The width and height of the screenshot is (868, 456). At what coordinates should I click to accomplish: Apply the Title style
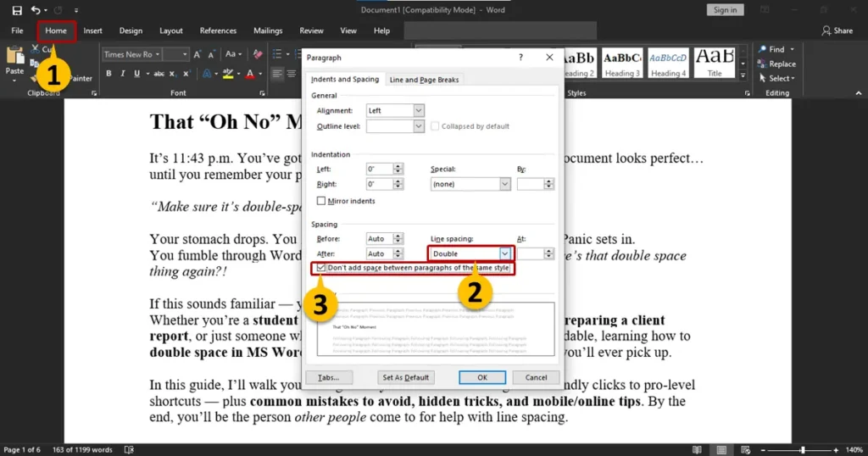click(x=714, y=63)
